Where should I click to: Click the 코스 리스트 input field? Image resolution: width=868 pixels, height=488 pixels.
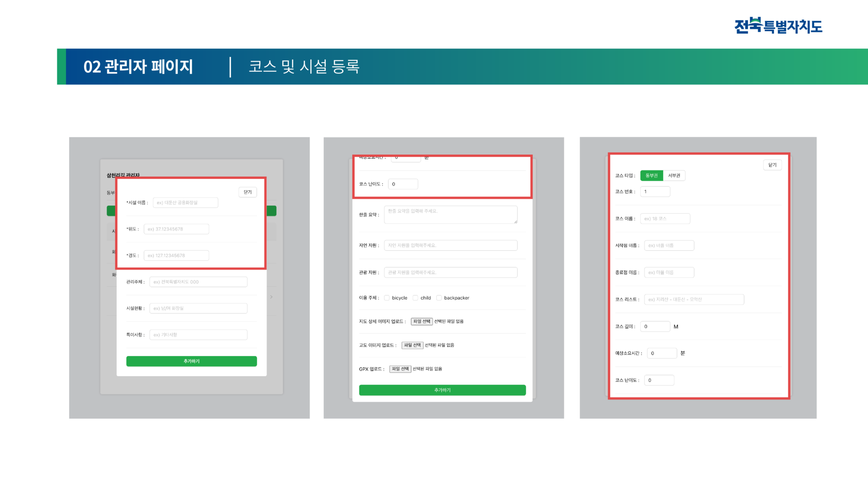(x=693, y=299)
